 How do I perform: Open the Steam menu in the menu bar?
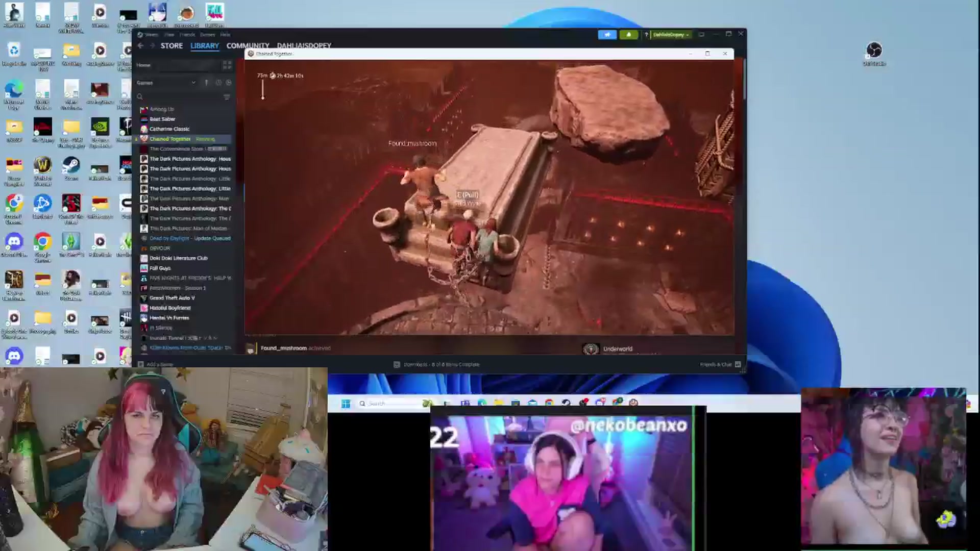pos(151,35)
